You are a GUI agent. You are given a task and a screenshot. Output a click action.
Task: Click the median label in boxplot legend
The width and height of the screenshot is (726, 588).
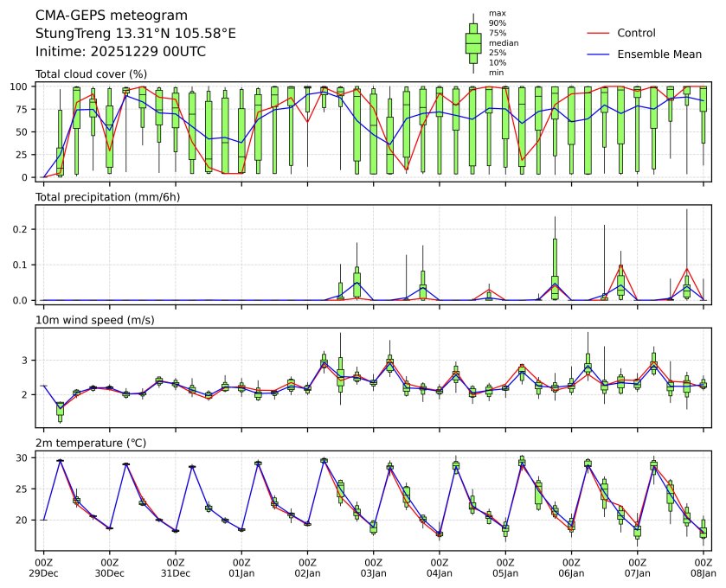coord(498,42)
